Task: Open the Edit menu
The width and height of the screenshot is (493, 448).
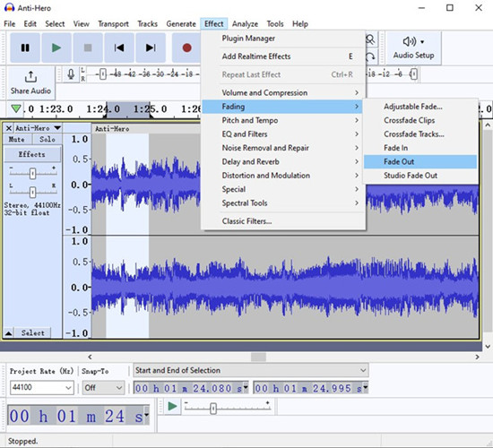Action: tap(30, 24)
